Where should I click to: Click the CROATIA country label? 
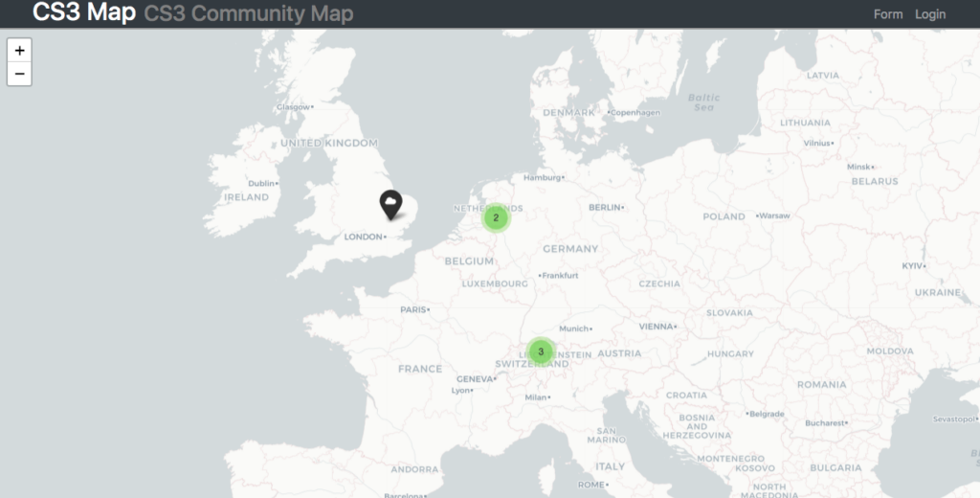(686, 396)
